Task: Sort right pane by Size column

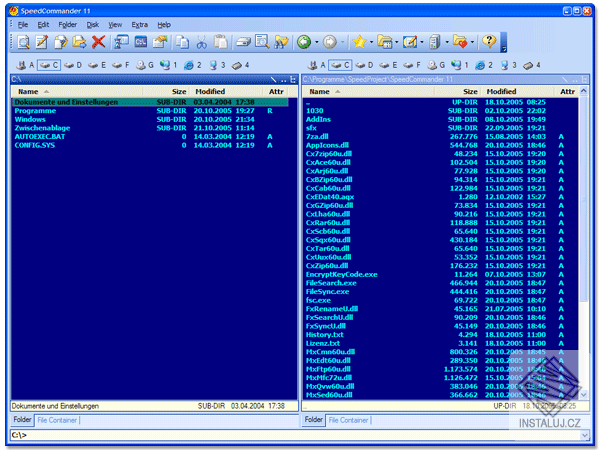Action: tap(457, 91)
